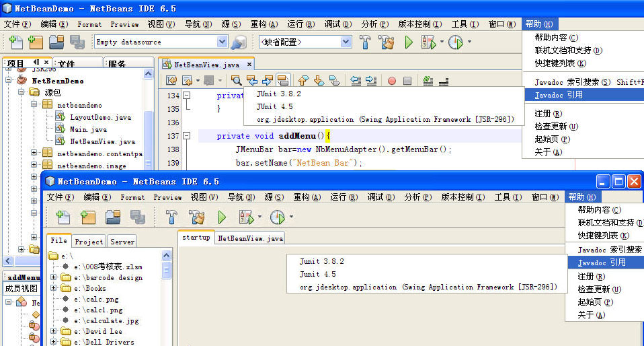Select e:\008考核表.xlsm in file tree
Image resolution: width=644 pixels, height=346 pixels.
click(108, 267)
